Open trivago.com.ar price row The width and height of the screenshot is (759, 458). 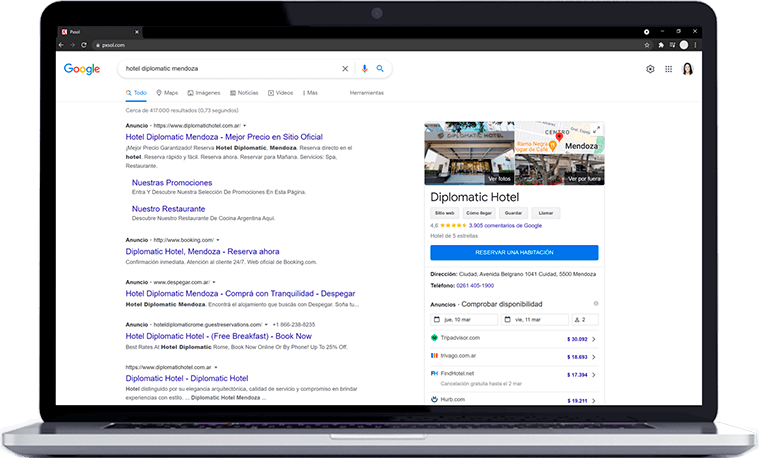coord(514,356)
